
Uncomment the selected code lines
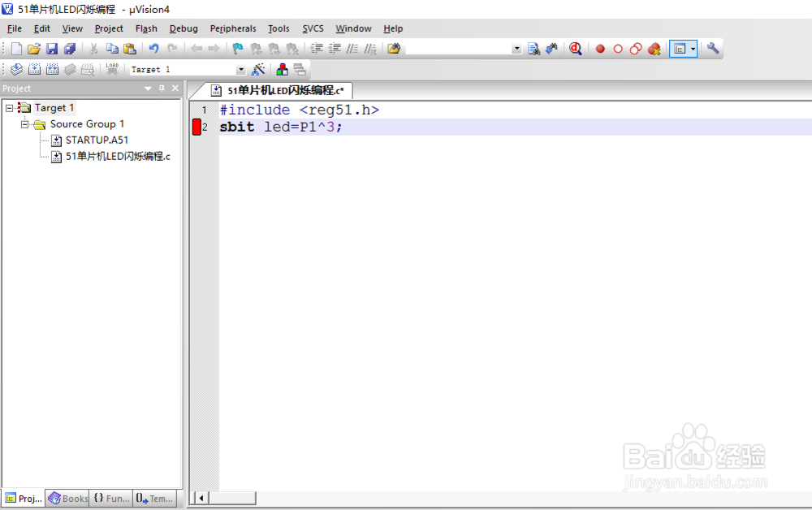(x=369, y=49)
